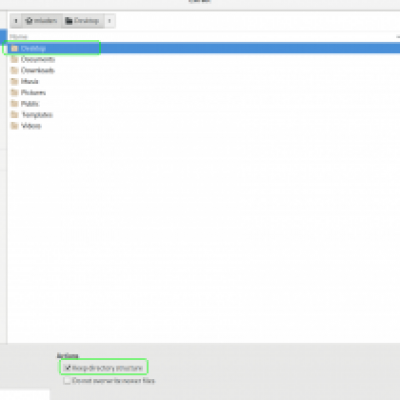Toggle Keep directory structure checkbox
The height and width of the screenshot is (400, 400).
pyautogui.click(x=67, y=368)
